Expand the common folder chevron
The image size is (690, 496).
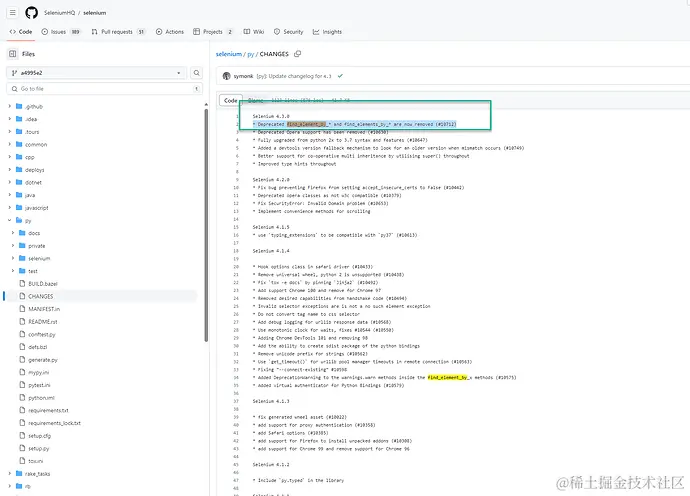10,144
